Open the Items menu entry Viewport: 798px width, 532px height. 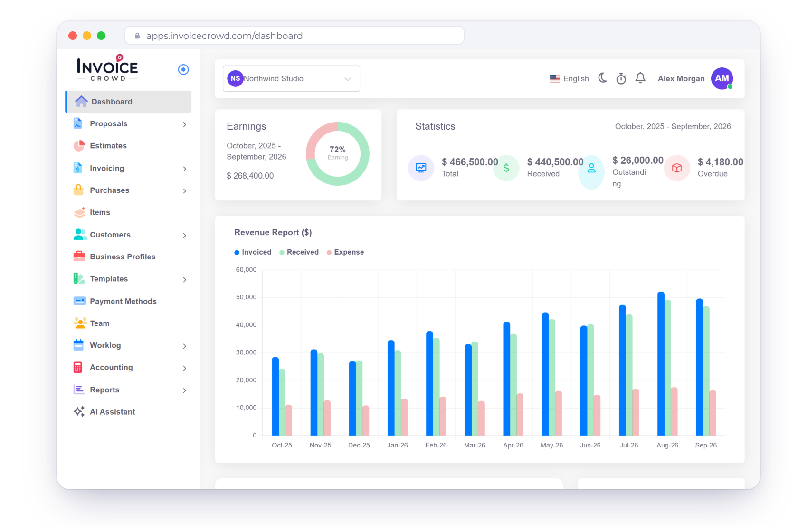click(x=128, y=212)
